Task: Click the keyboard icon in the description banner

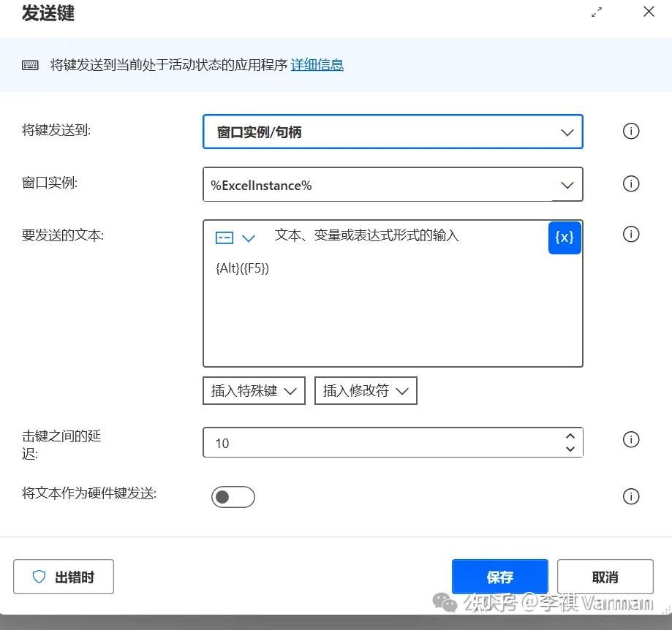Action: click(x=30, y=65)
